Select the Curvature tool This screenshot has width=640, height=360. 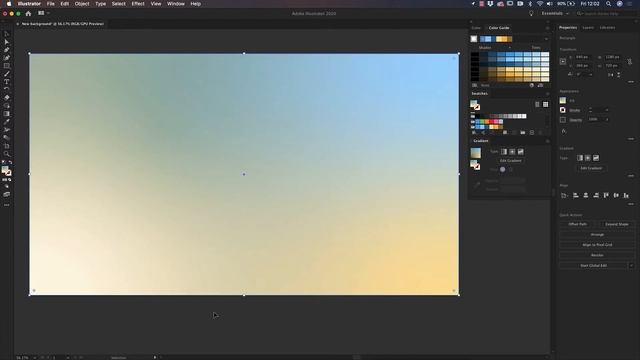point(7,58)
